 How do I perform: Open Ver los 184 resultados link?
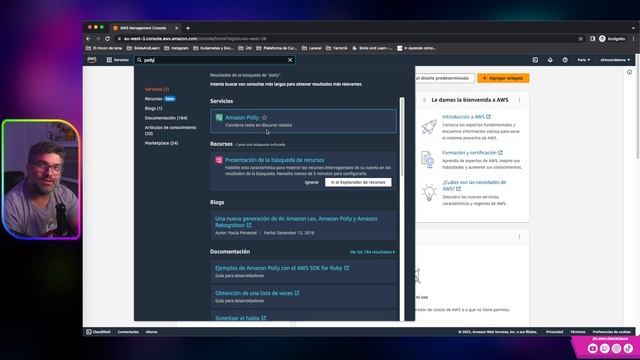click(x=372, y=252)
